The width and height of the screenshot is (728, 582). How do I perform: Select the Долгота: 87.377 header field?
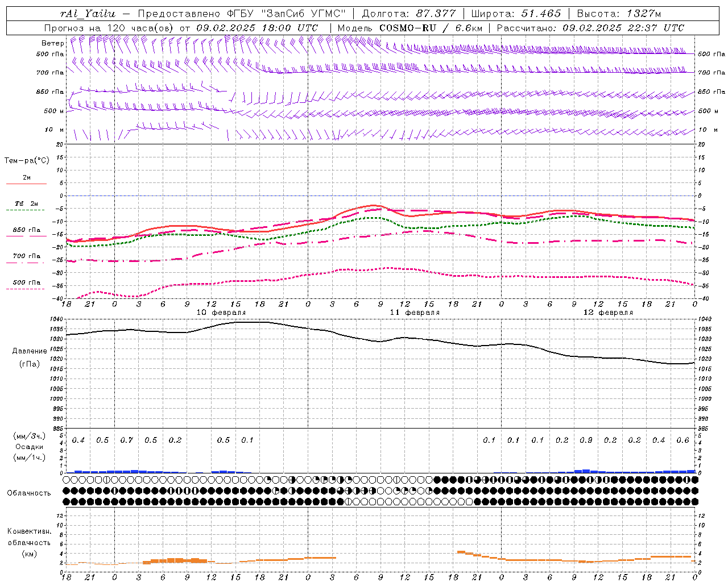408,14
